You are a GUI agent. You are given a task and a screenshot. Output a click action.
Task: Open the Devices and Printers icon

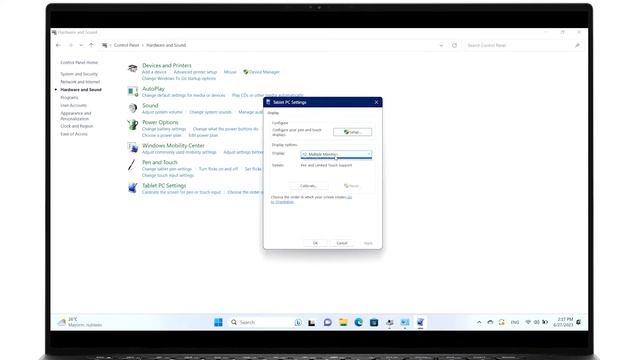133,69
